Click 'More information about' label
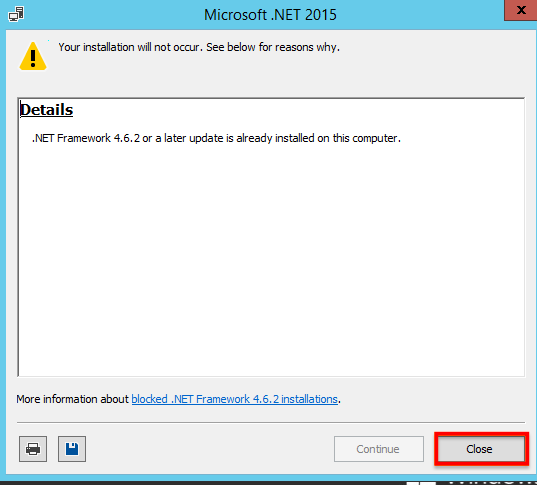The image size is (537, 485). (73, 399)
